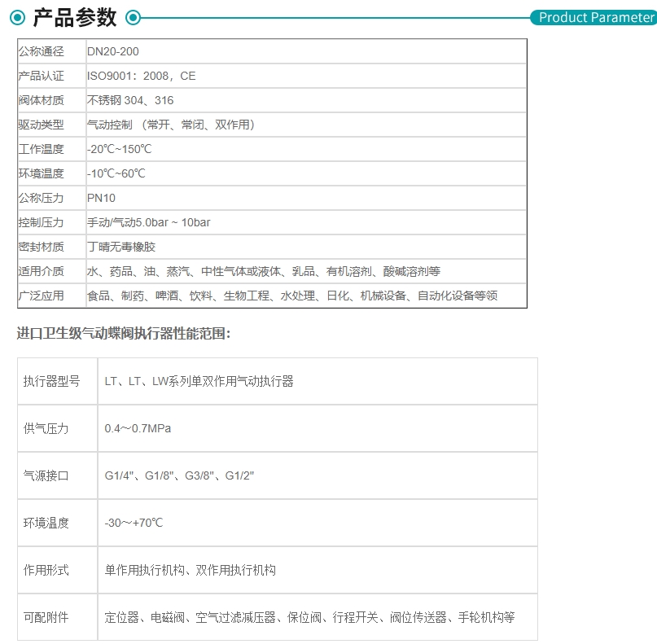Select the 单作用执行机构、双作用执行机构 value
The image size is (657, 644).
[191, 570]
